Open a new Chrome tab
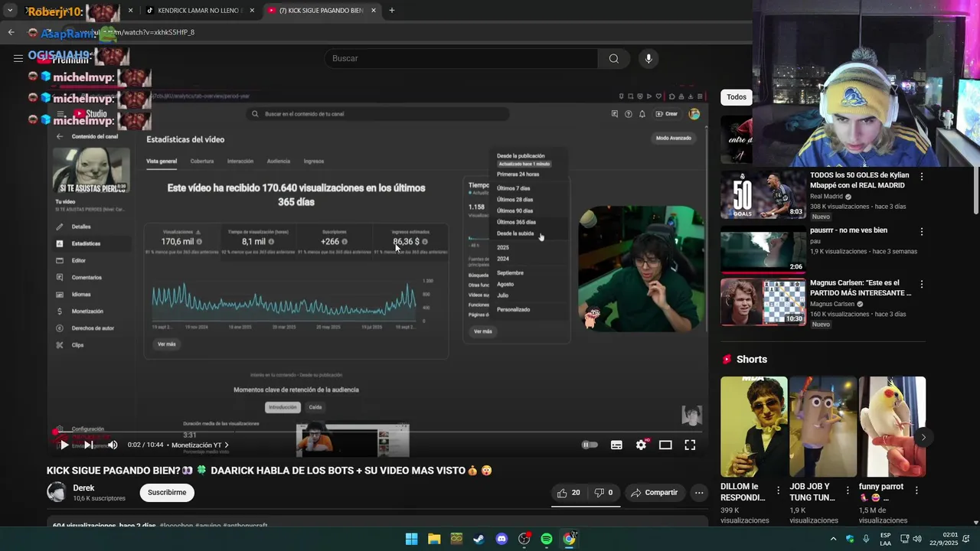980x551 pixels. (x=392, y=11)
